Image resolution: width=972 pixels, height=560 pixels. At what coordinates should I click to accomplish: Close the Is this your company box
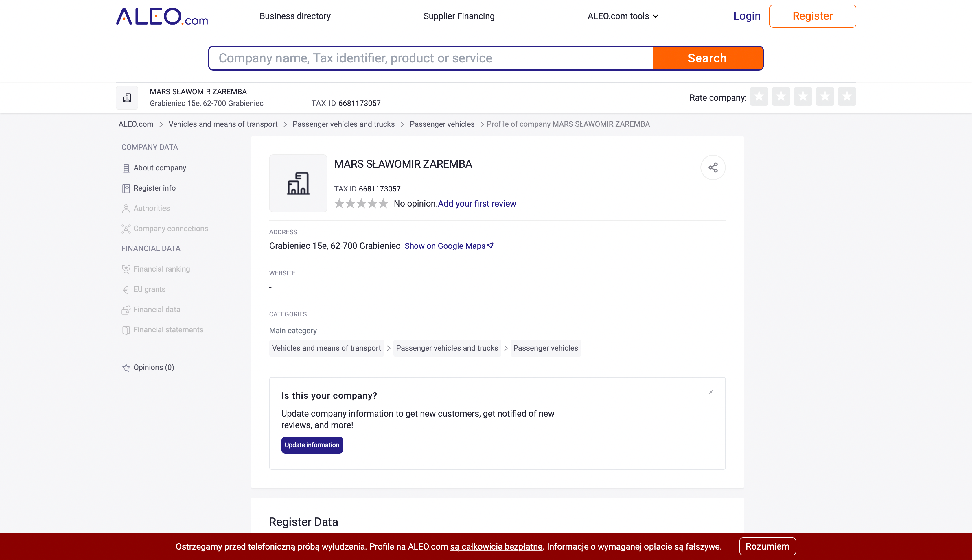coord(711,392)
